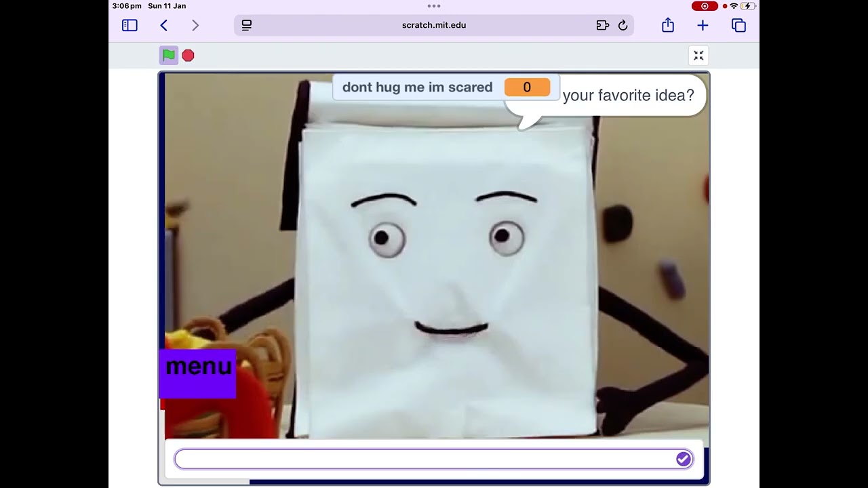Click the green flag to start project
Screen dimensions: 868x488
tap(169, 56)
